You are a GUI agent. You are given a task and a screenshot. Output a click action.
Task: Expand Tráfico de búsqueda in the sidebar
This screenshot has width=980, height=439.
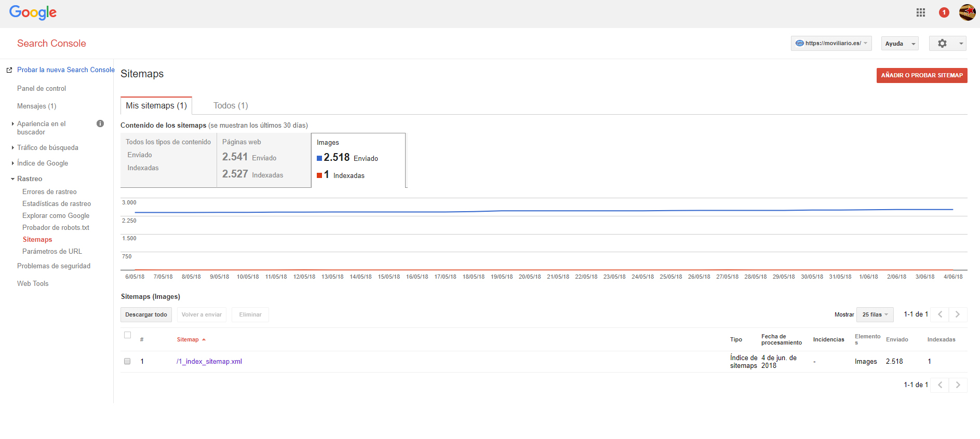tap(47, 148)
